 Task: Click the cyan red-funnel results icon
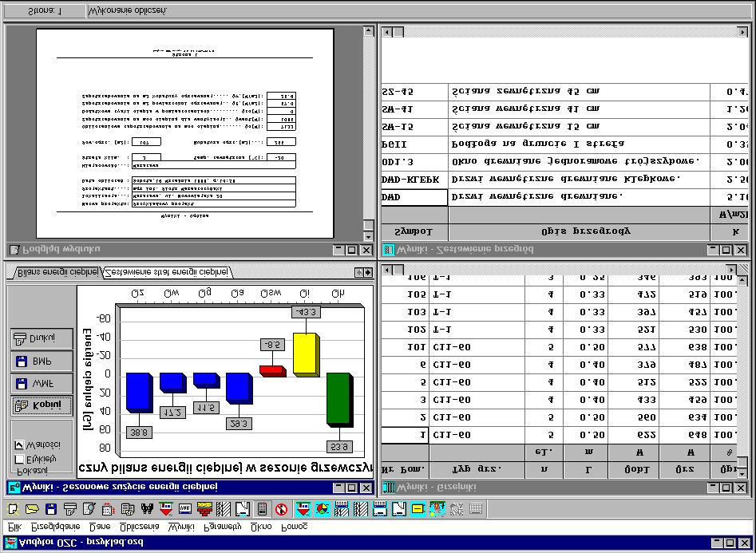[303, 508]
